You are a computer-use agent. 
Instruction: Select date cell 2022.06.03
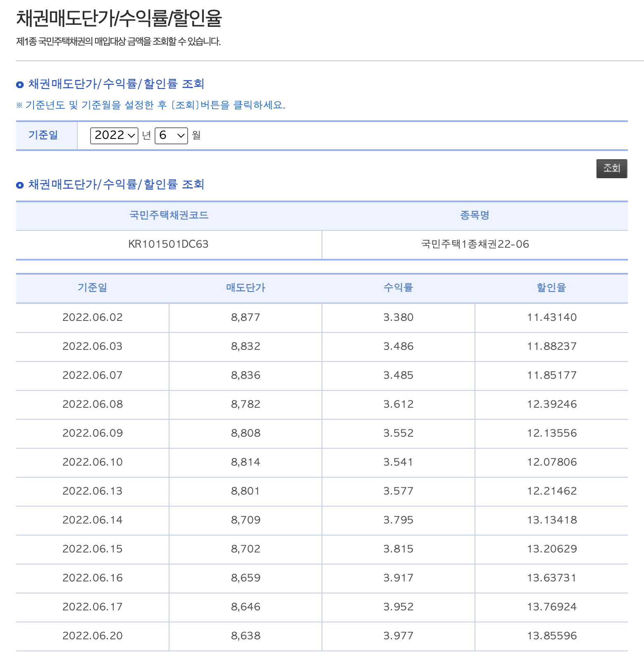click(93, 347)
